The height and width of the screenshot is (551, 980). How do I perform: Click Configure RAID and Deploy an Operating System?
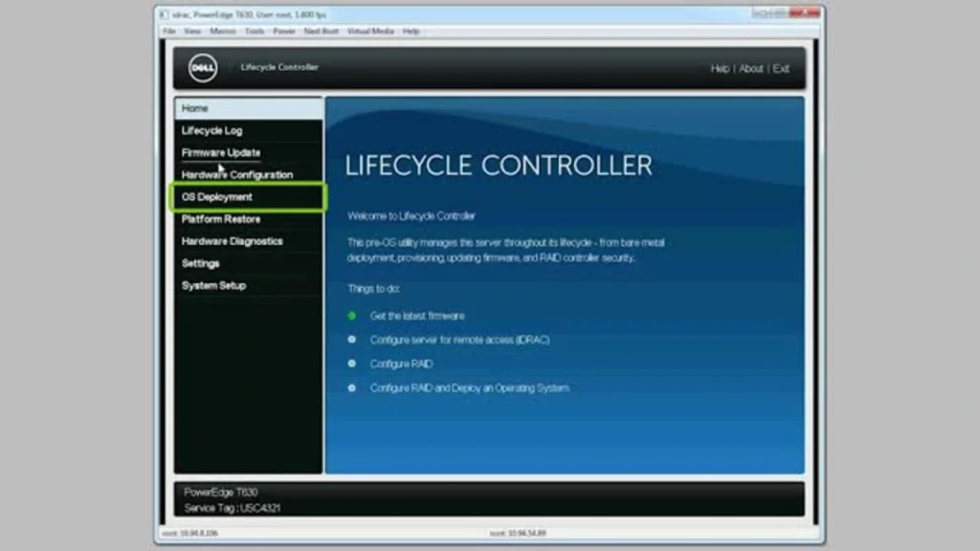click(470, 388)
